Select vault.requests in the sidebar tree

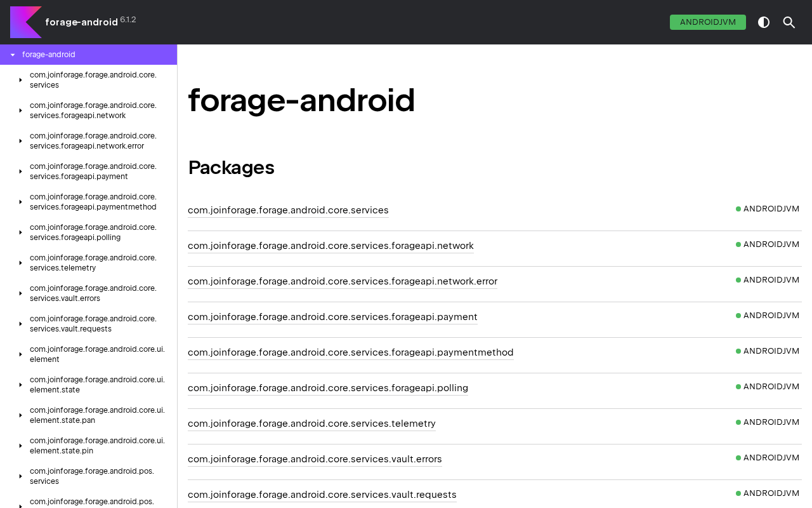point(93,324)
